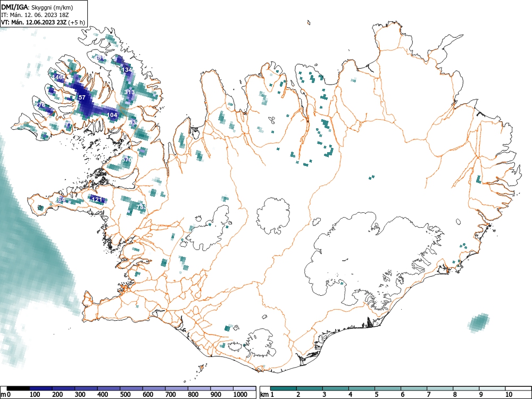Pick the 200–300 m legend color
The height and width of the screenshot is (399, 532).
(63, 388)
